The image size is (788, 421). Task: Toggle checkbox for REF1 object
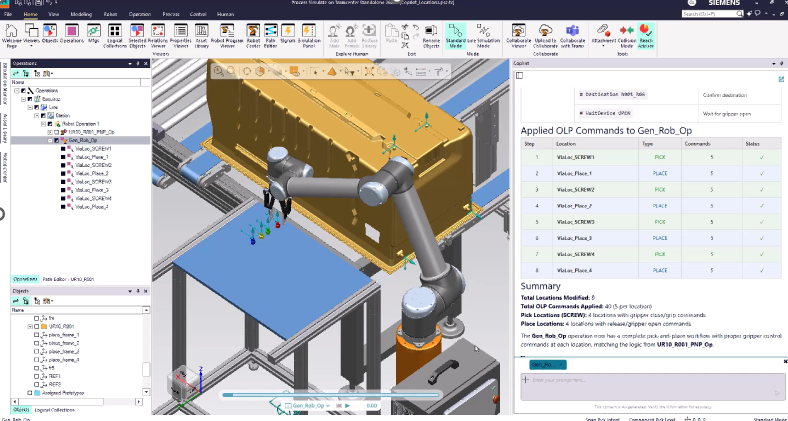pos(37,376)
